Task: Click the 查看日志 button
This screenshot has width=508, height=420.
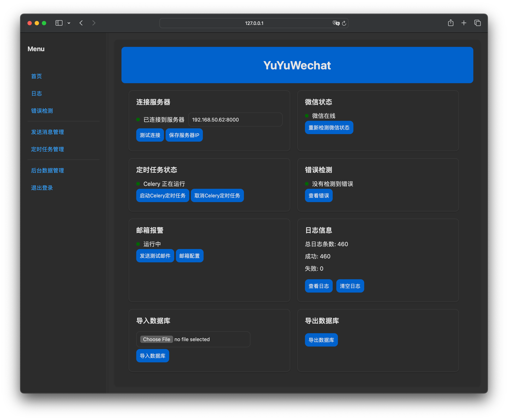Action: point(319,286)
